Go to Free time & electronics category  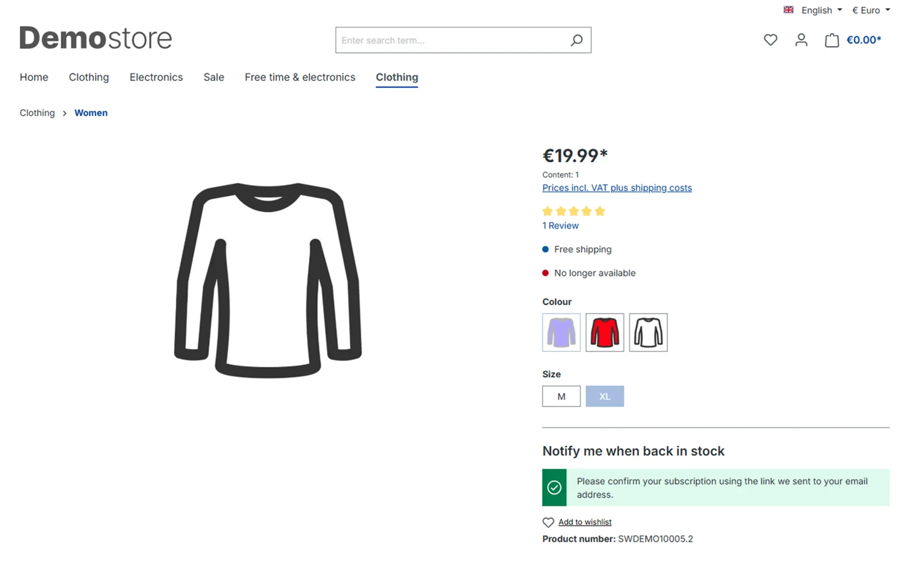pos(300,77)
